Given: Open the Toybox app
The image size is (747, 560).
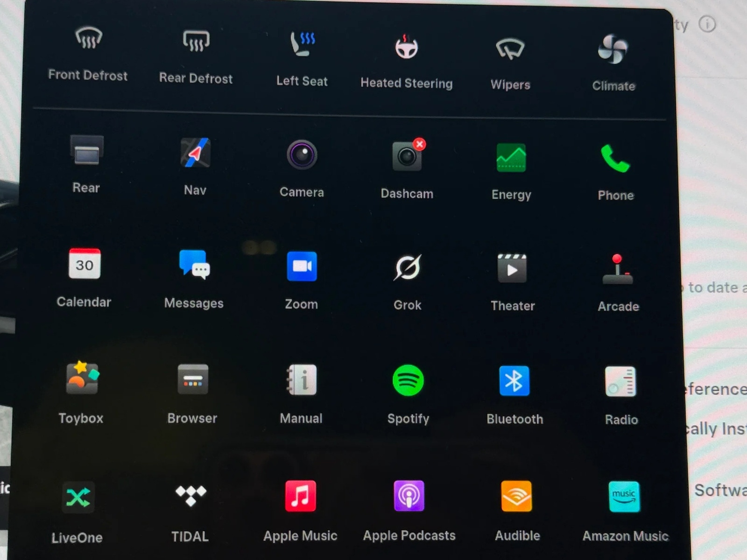Looking at the screenshot, I should tap(82, 378).
